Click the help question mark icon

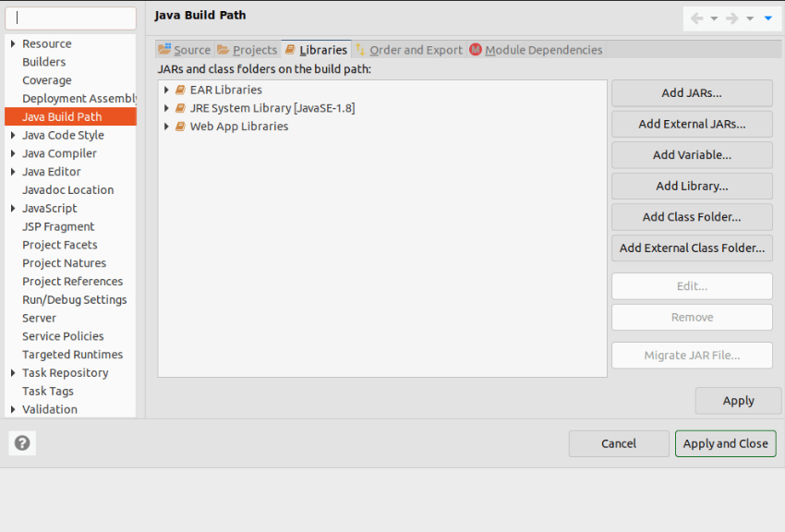22,443
